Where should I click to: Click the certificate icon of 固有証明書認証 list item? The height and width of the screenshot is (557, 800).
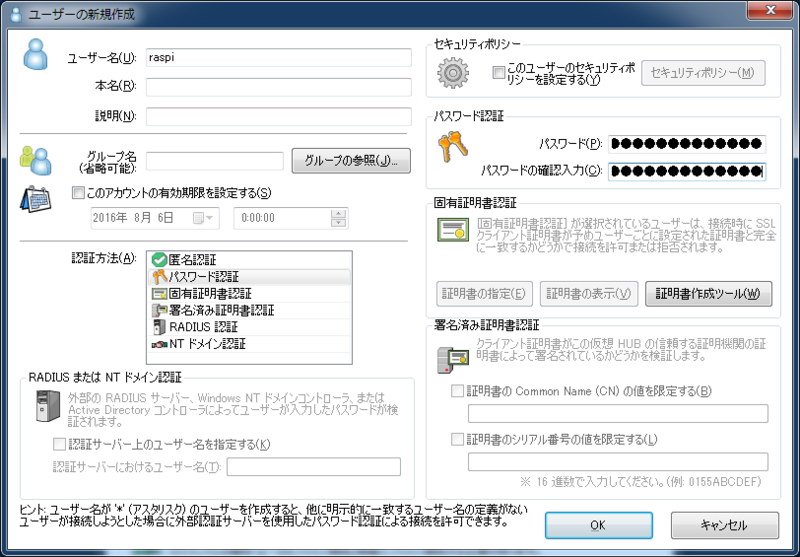159,294
